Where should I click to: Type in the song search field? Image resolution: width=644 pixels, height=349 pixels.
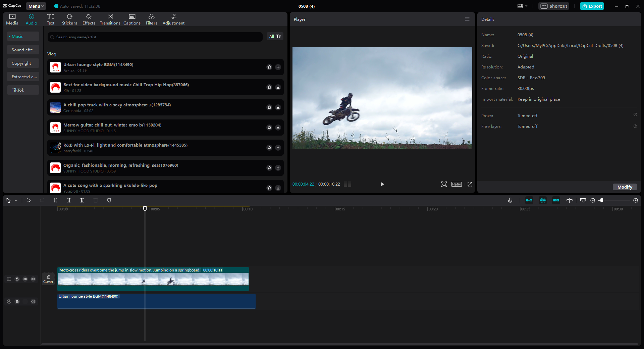154,37
